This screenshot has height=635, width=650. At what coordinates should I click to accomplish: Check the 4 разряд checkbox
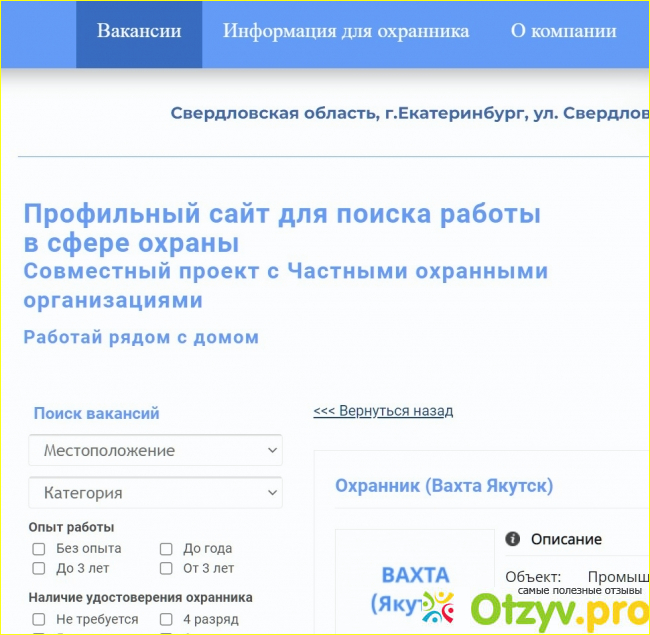(166, 620)
